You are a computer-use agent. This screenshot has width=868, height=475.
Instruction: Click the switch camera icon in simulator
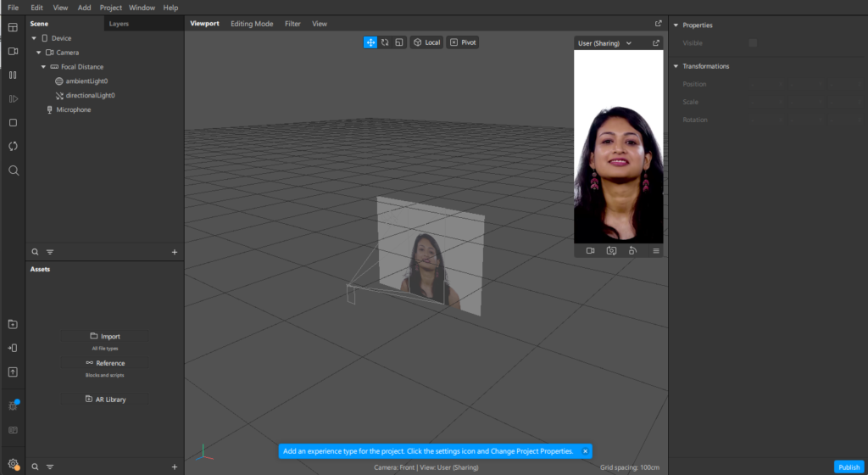pyautogui.click(x=611, y=251)
